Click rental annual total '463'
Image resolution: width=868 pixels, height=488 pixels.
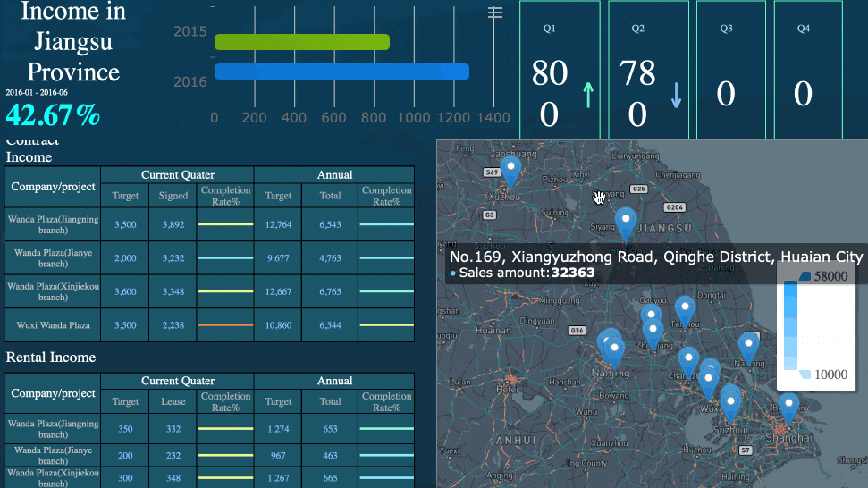(x=330, y=455)
